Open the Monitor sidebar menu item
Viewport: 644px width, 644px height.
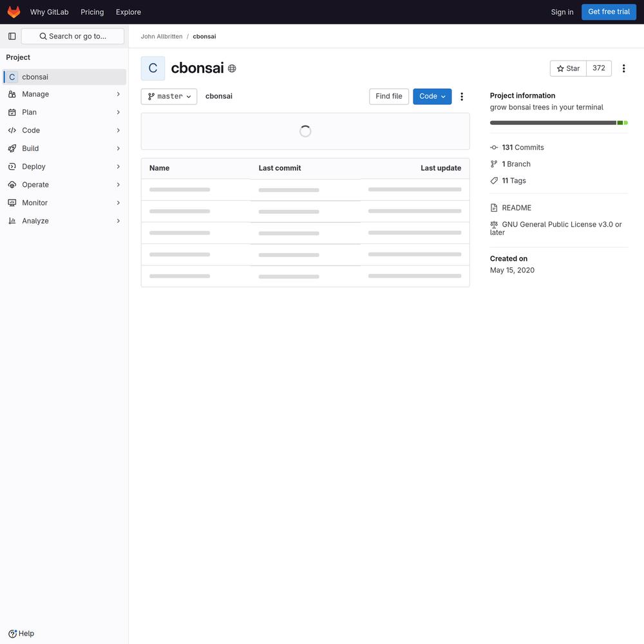(64, 202)
